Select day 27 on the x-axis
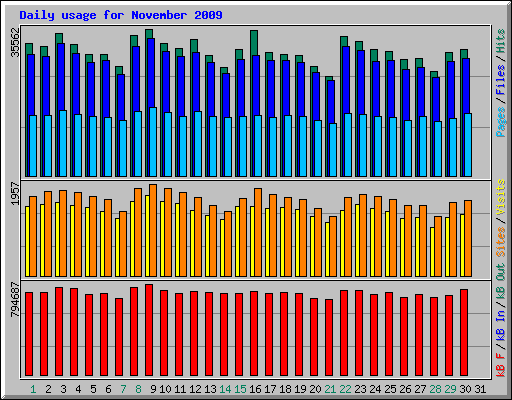This screenshot has width=512, height=400. tap(420, 389)
